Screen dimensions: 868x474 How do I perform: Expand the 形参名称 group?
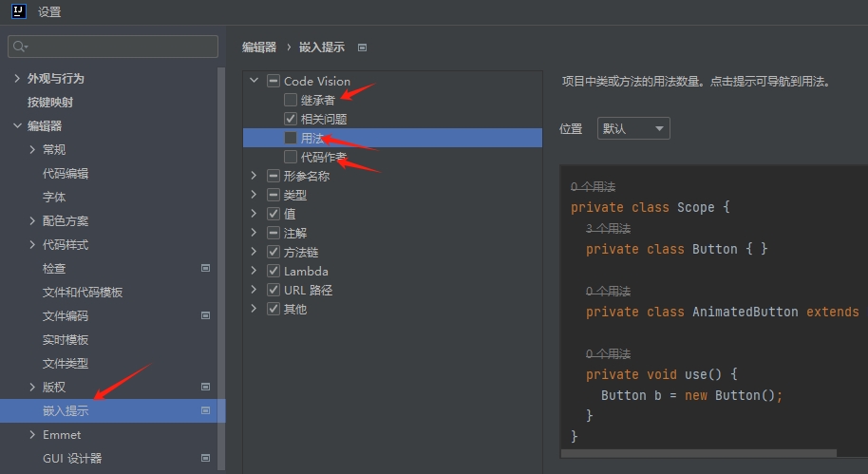(255, 176)
